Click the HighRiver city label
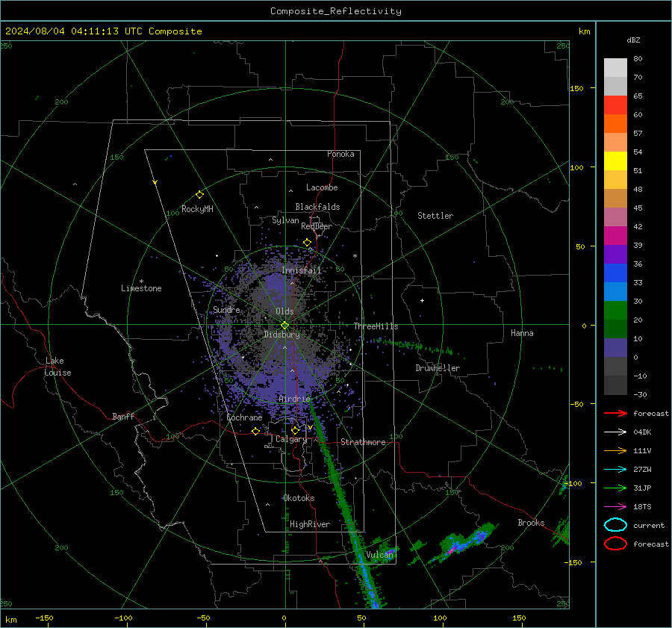 coord(310,524)
